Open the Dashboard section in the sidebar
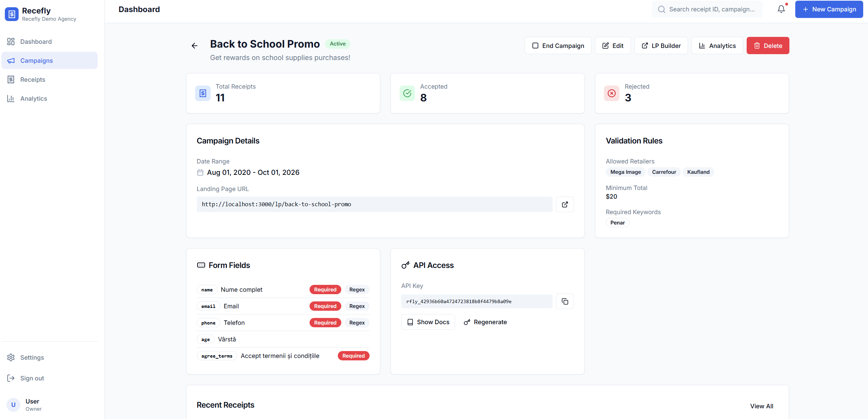The width and height of the screenshot is (868, 419). tap(36, 41)
